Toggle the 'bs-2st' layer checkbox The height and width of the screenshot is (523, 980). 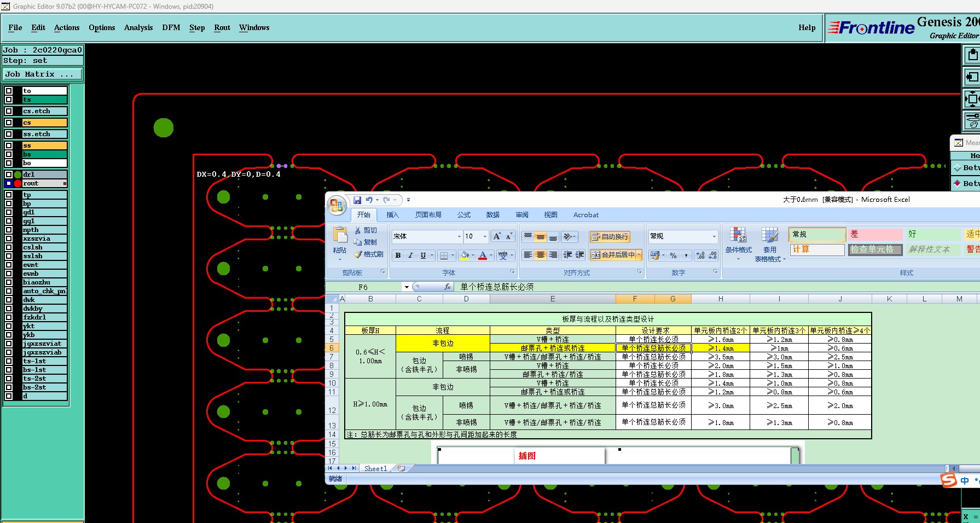(9, 387)
